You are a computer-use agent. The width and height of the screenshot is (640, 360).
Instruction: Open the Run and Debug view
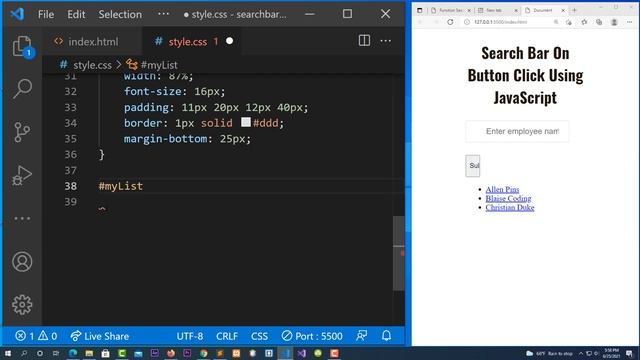[22, 176]
